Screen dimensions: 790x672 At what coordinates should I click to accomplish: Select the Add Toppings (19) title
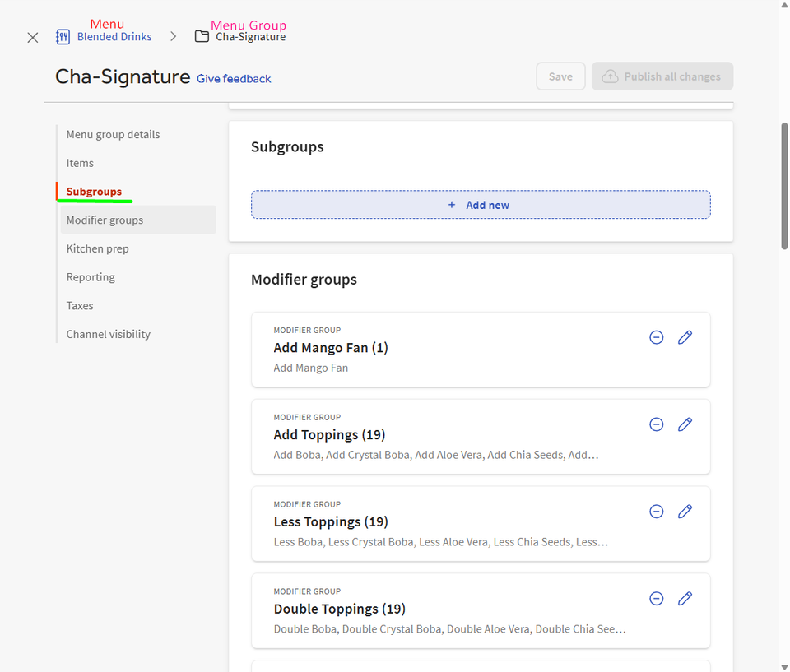[x=329, y=435]
